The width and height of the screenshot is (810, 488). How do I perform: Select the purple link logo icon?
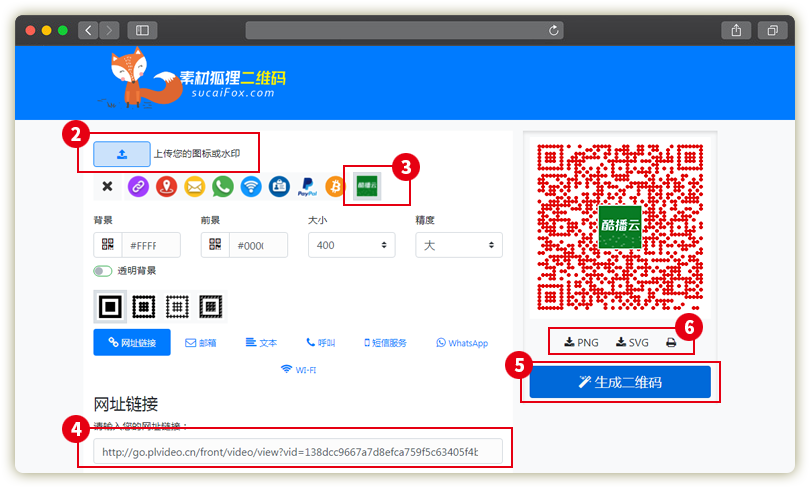coord(137,186)
